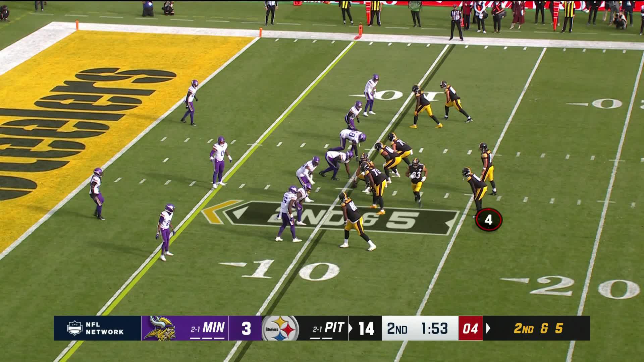Click the Vikings timeout indicator bars

click(207, 338)
